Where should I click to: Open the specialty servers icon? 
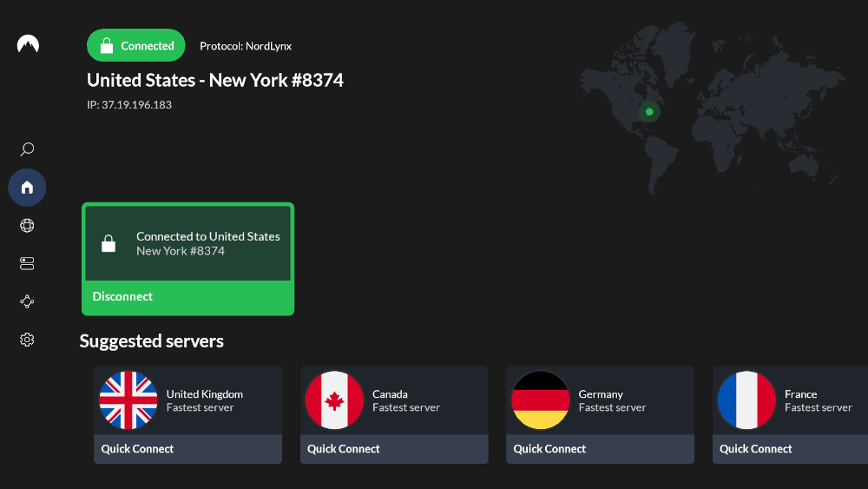pyautogui.click(x=27, y=263)
